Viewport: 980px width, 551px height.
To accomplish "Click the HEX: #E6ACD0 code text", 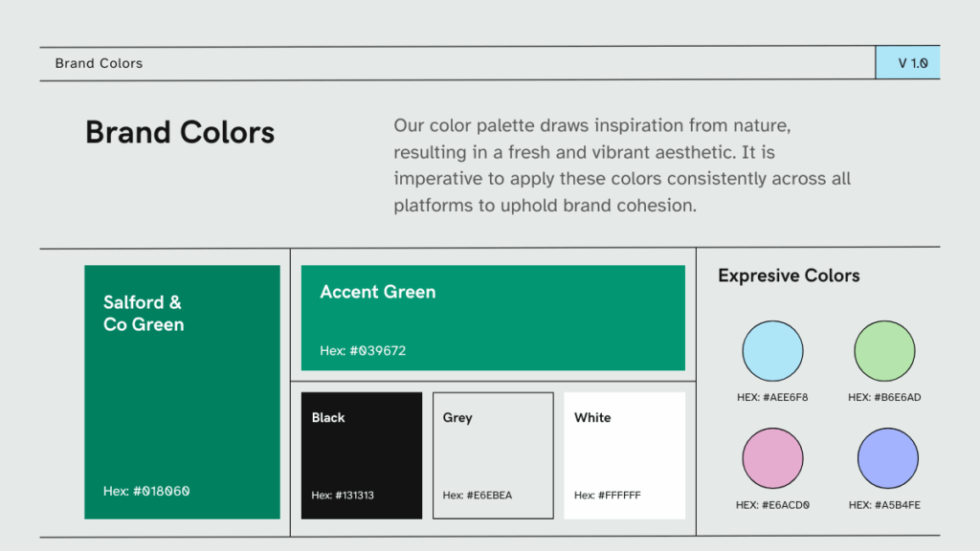I will (772, 505).
